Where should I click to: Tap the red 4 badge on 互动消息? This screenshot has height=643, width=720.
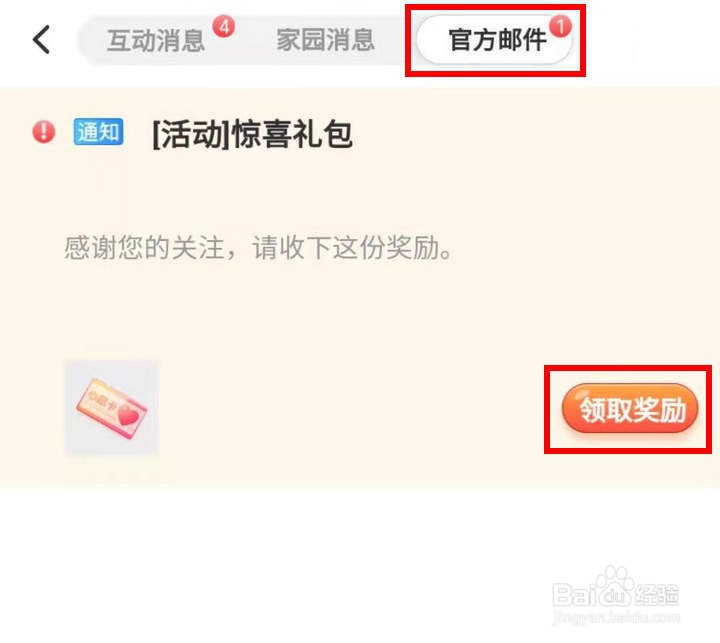pos(224,27)
